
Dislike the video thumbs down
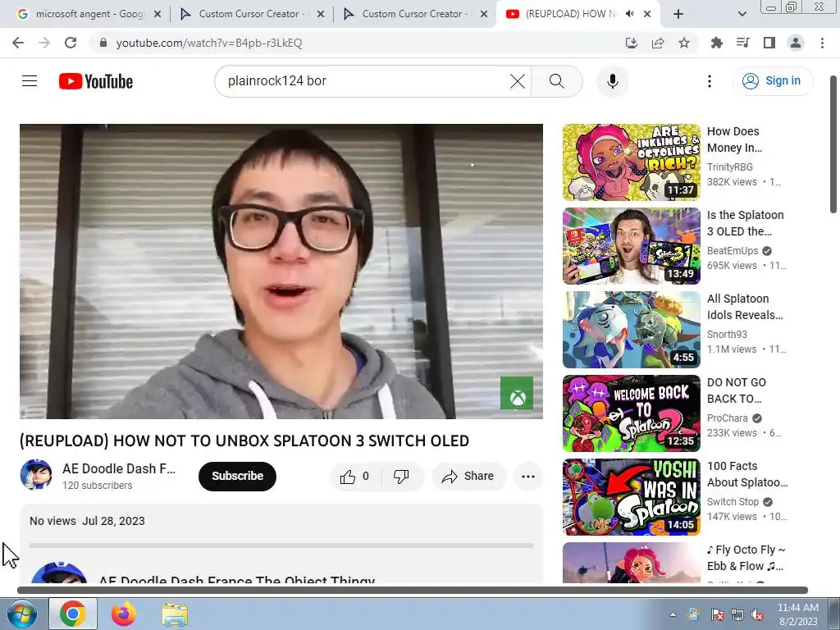[401, 477]
